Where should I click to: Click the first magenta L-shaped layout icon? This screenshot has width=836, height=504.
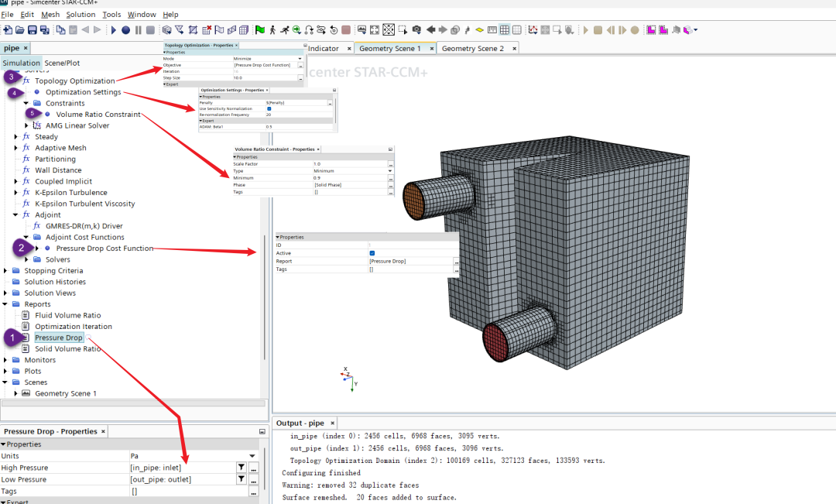[x=651, y=30]
